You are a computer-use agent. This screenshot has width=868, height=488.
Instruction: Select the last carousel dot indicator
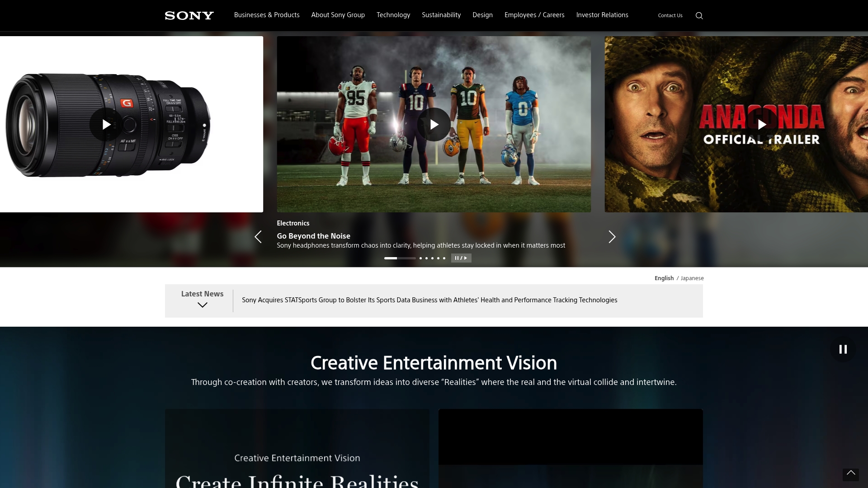(444, 258)
